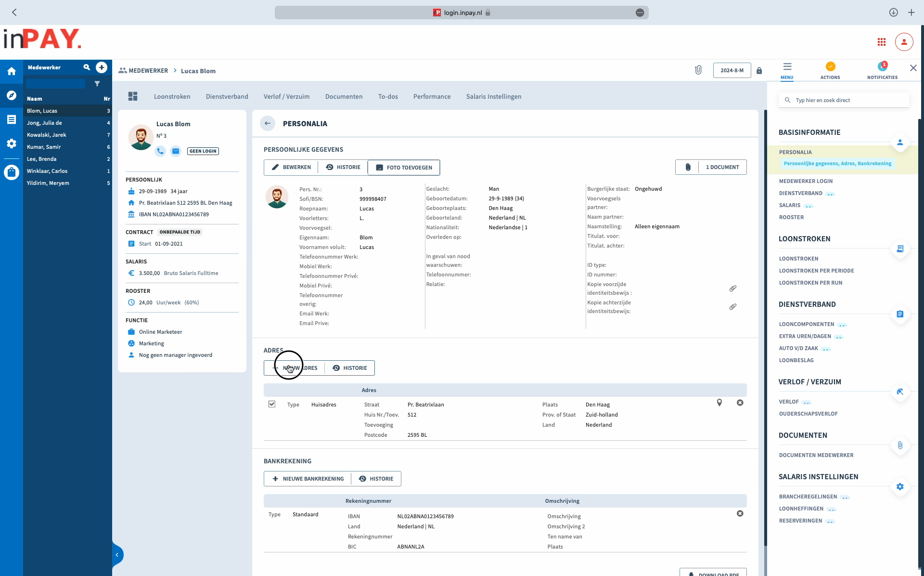Expand Looncomponenten submenu dots
The image size is (924, 576).
click(842, 325)
